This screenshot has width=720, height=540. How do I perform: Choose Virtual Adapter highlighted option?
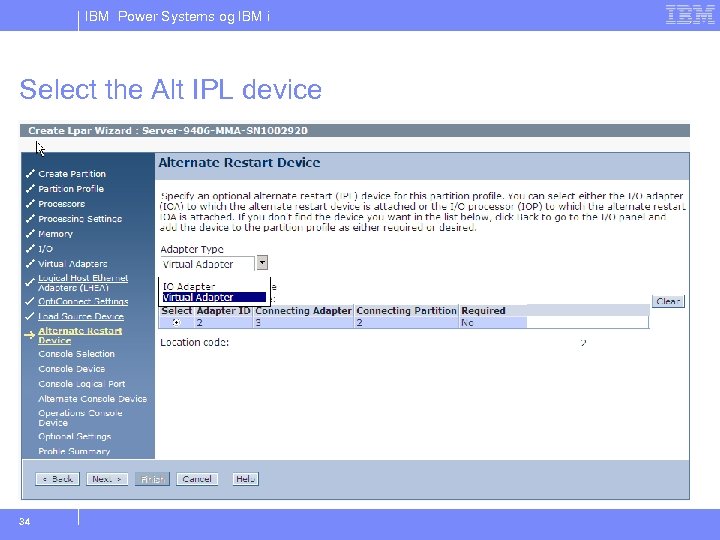coord(214,298)
